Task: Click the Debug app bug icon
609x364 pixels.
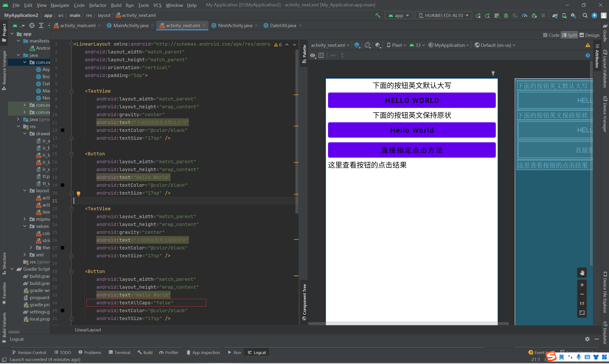Action: [506, 15]
